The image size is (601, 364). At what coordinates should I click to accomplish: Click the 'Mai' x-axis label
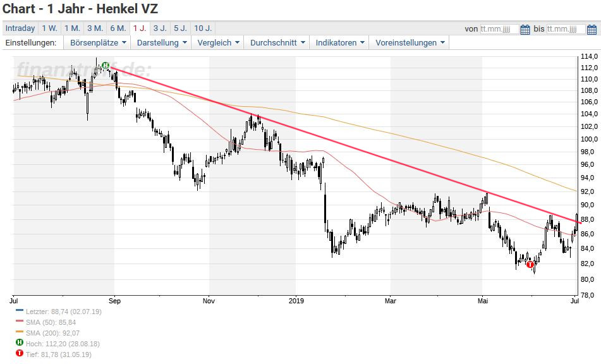click(483, 301)
